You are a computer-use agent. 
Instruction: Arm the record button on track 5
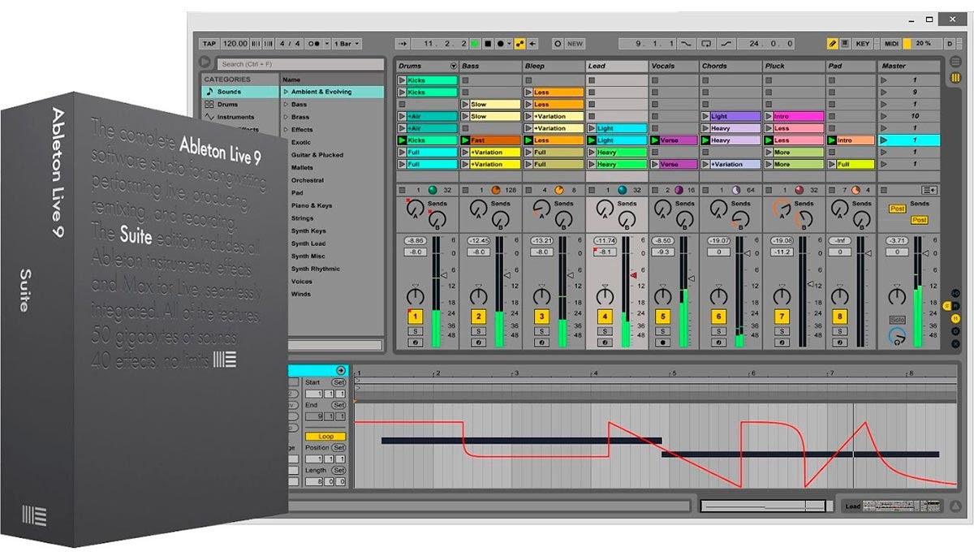tap(663, 342)
